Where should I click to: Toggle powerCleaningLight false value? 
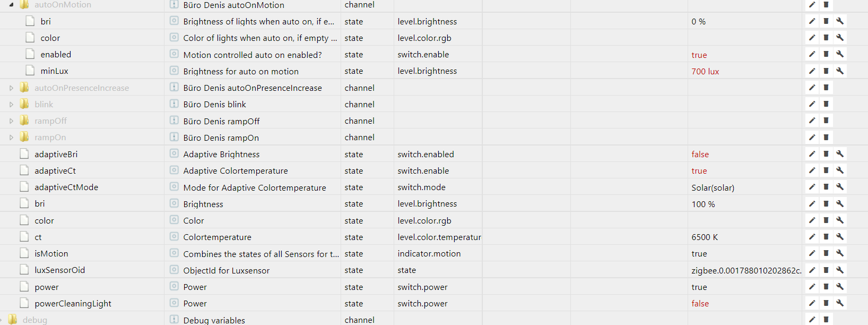700,303
